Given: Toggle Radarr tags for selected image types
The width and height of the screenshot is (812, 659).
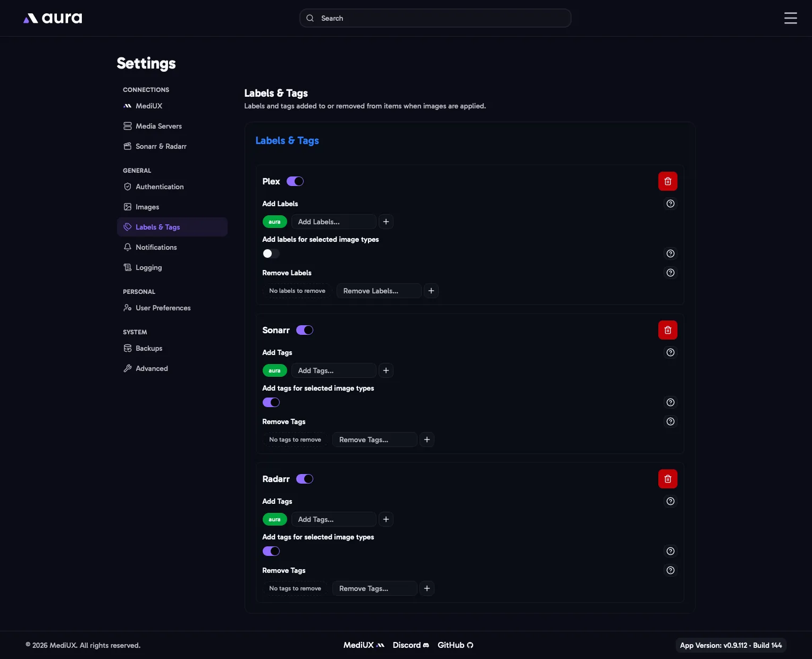Looking at the screenshot, I should click(271, 551).
